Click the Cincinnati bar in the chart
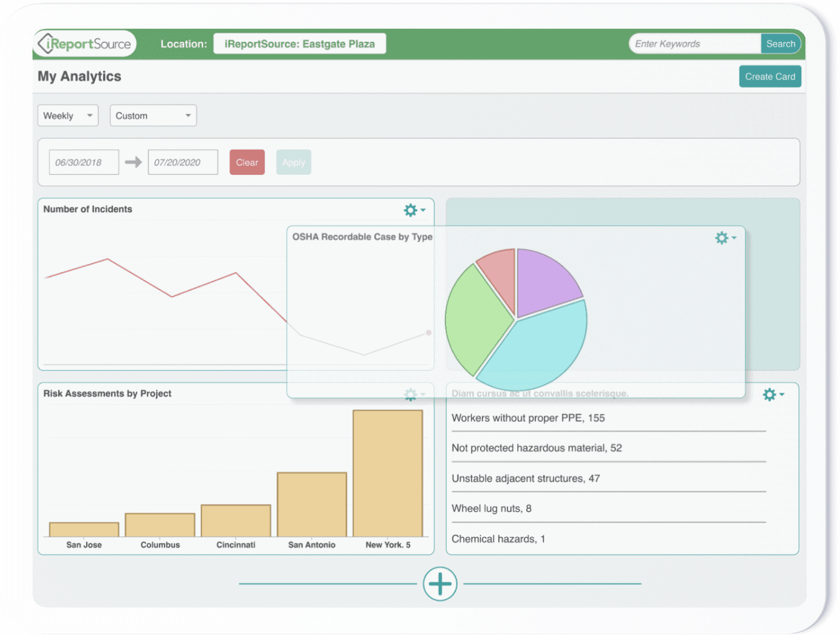Screen dimensions: 840x636 point(236,521)
